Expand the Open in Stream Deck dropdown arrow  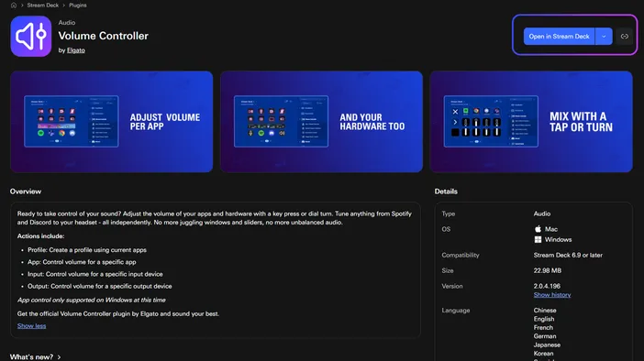(x=604, y=37)
